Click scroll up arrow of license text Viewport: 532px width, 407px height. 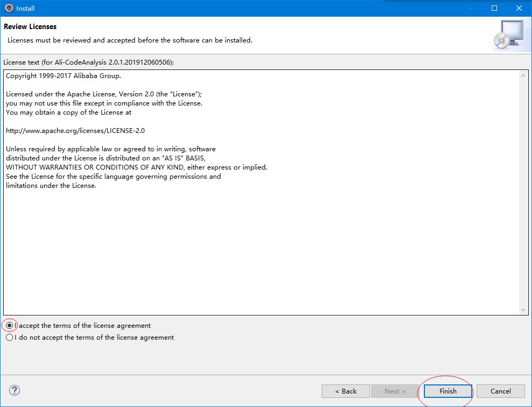click(x=523, y=75)
